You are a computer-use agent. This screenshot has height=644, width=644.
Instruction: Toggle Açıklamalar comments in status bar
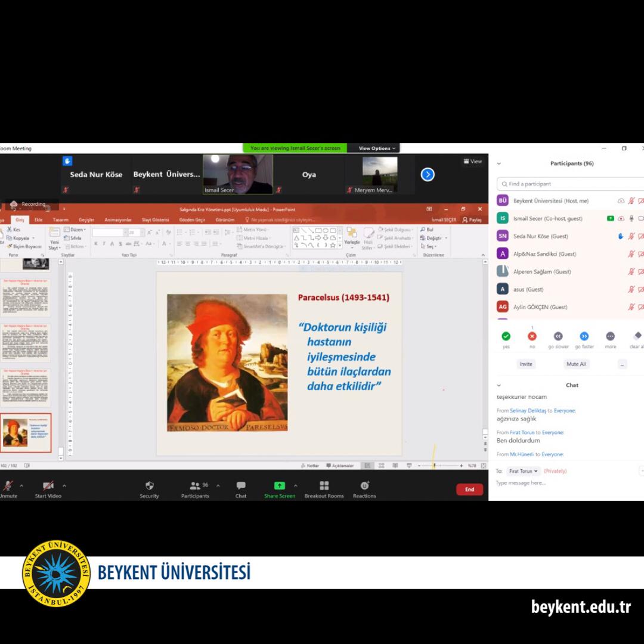coord(340,465)
